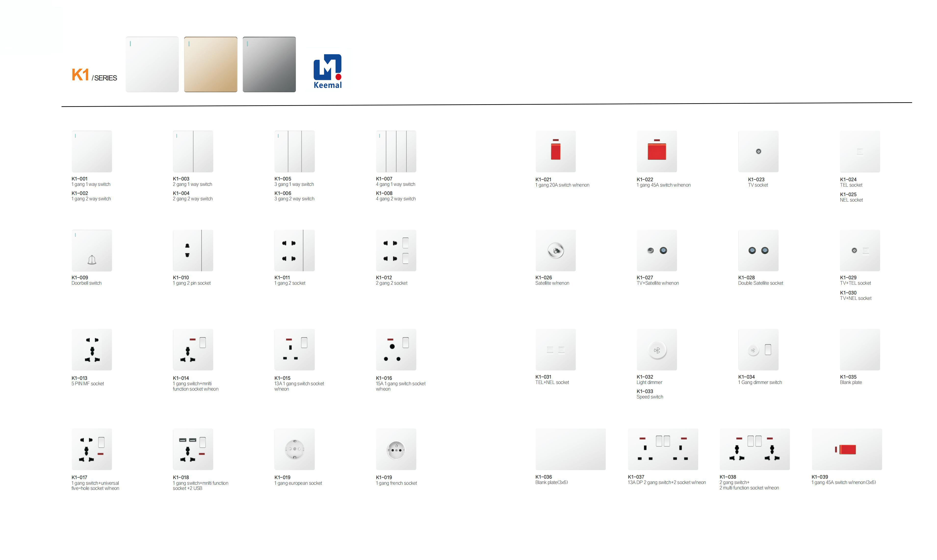Click the 'TV+NEL socket' description
The image size is (937, 560).
point(856,298)
